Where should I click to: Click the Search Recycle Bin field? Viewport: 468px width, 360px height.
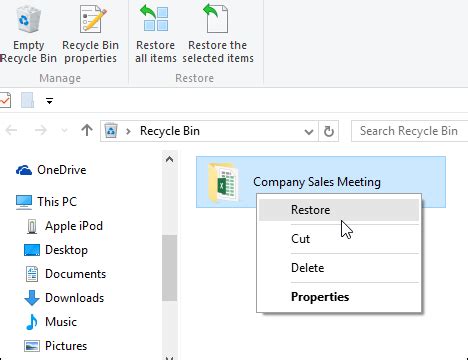pos(409,131)
